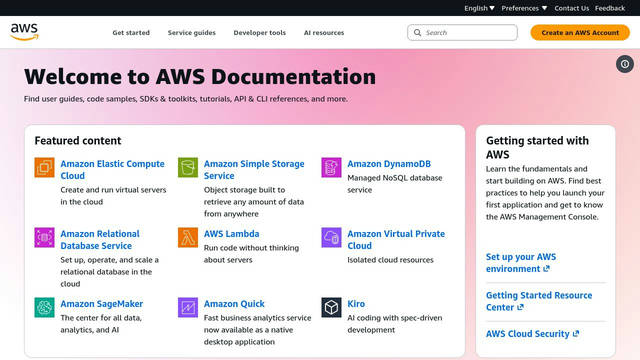Open the Amazon SageMaker link
The image size is (640, 360).
tap(102, 304)
